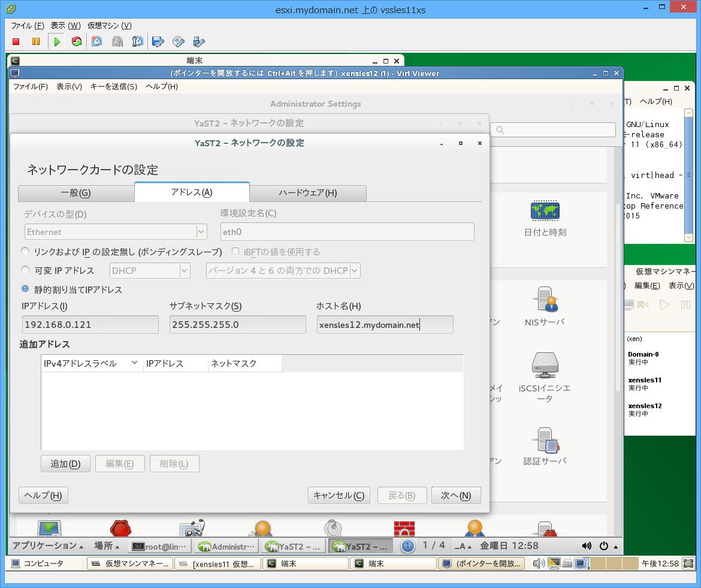Click the keys icon in bottom module row
Viewport: 701px width, 588px height.
[333, 528]
